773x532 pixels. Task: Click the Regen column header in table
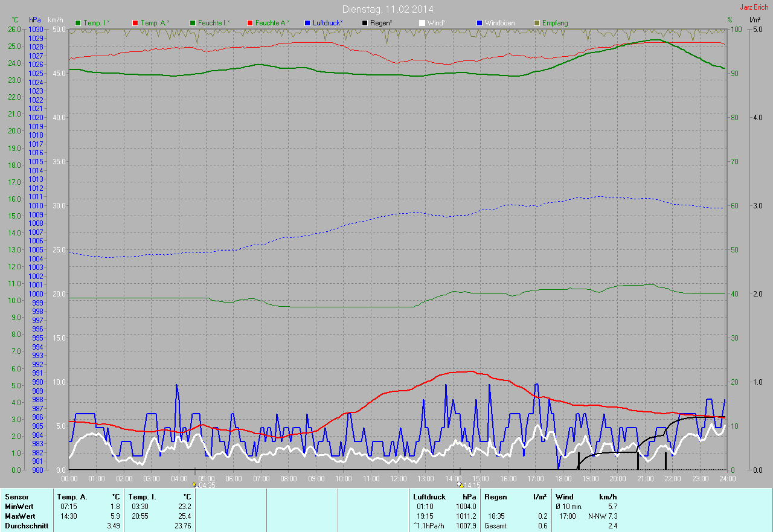(x=496, y=497)
